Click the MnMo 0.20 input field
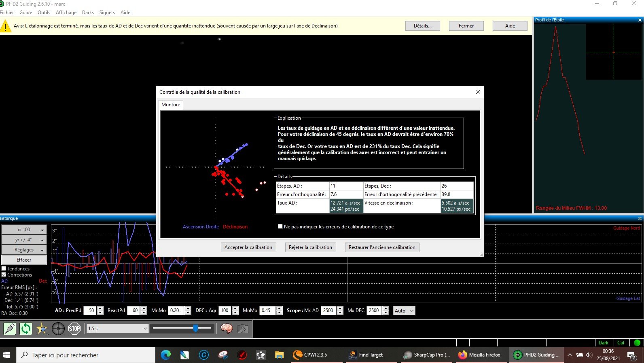644x363 pixels. (176, 310)
